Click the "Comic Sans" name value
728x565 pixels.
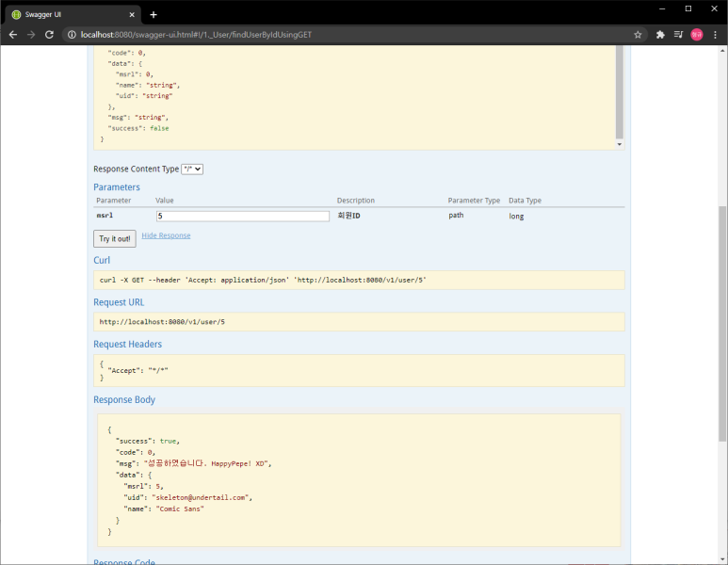(180, 508)
